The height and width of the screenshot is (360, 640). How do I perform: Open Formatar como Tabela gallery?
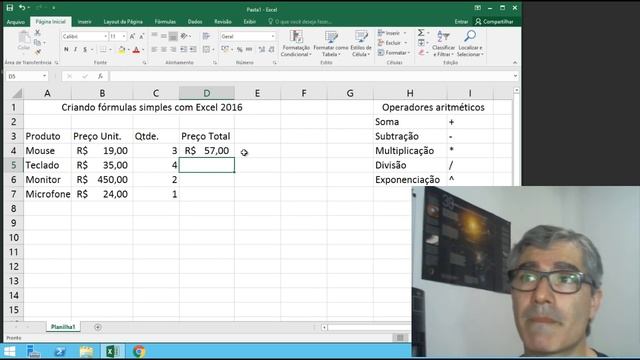point(330,43)
